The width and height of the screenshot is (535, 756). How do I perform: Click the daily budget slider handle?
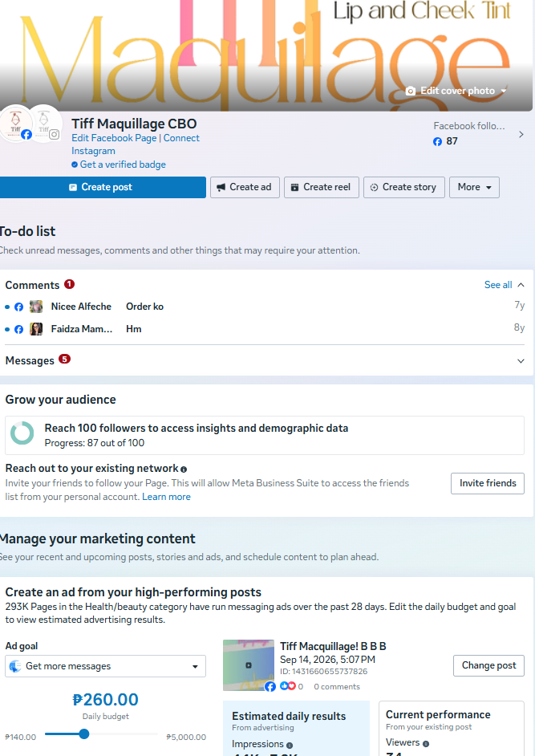tap(84, 734)
